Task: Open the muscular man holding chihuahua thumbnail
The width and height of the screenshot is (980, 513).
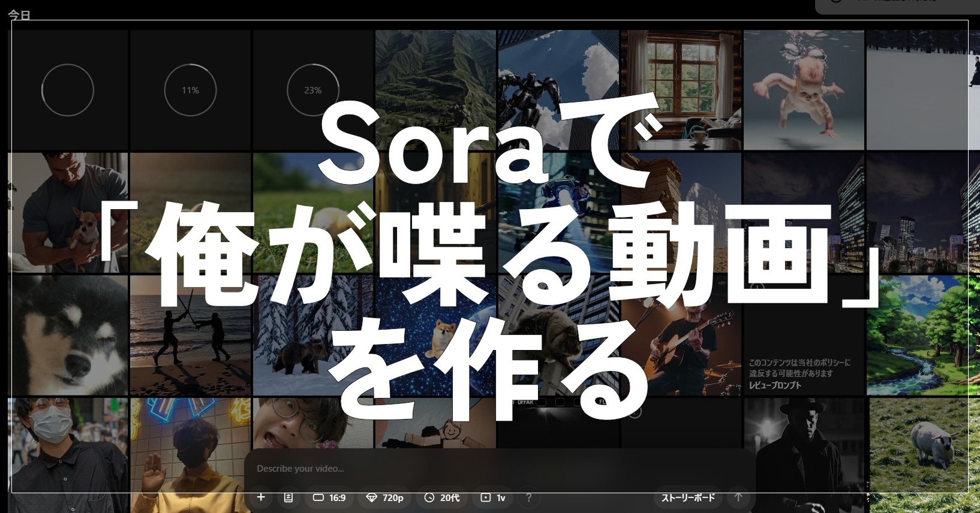Action: point(68,212)
